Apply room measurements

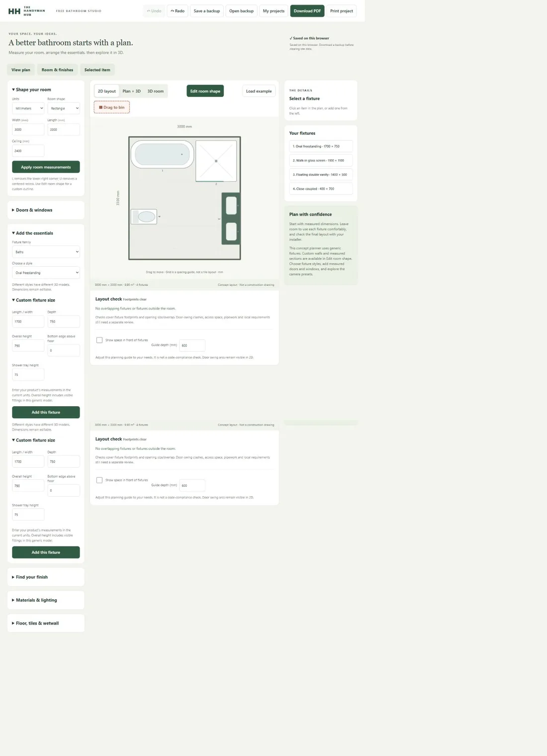(x=46, y=167)
